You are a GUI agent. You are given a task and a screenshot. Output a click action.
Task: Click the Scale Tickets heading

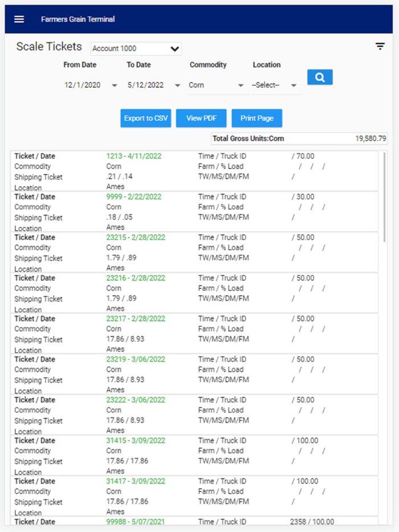click(x=49, y=47)
